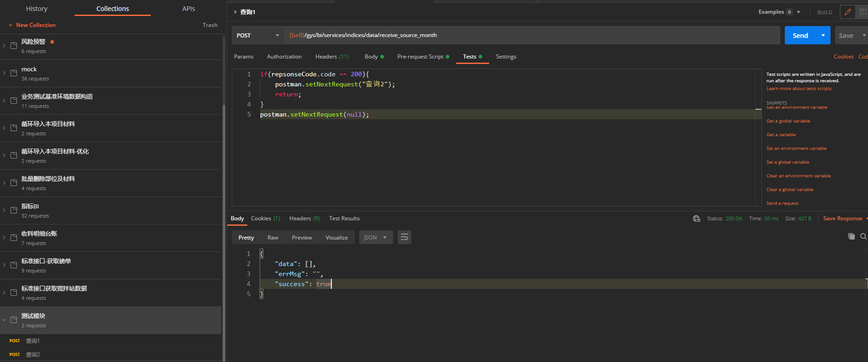Insert snippet Send a request
The height and width of the screenshot is (362, 868).
point(783,203)
